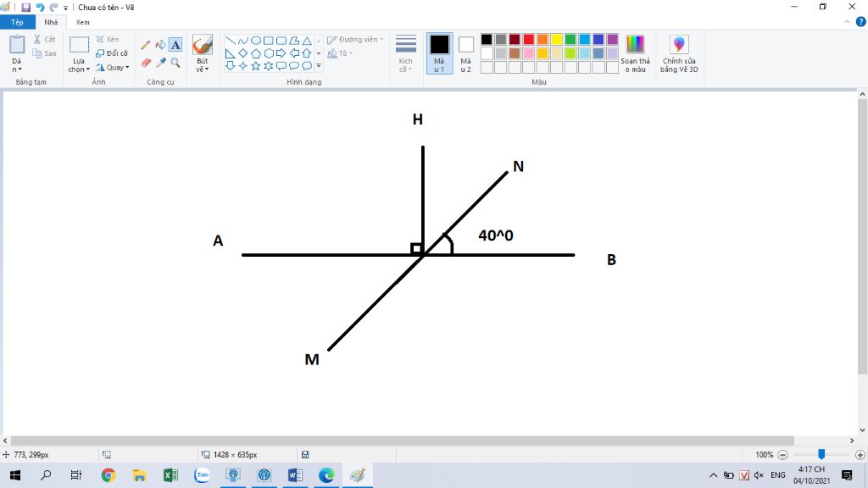Click Cut (Cắt) command
868x488 pixels.
pyautogui.click(x=44, y=39)
